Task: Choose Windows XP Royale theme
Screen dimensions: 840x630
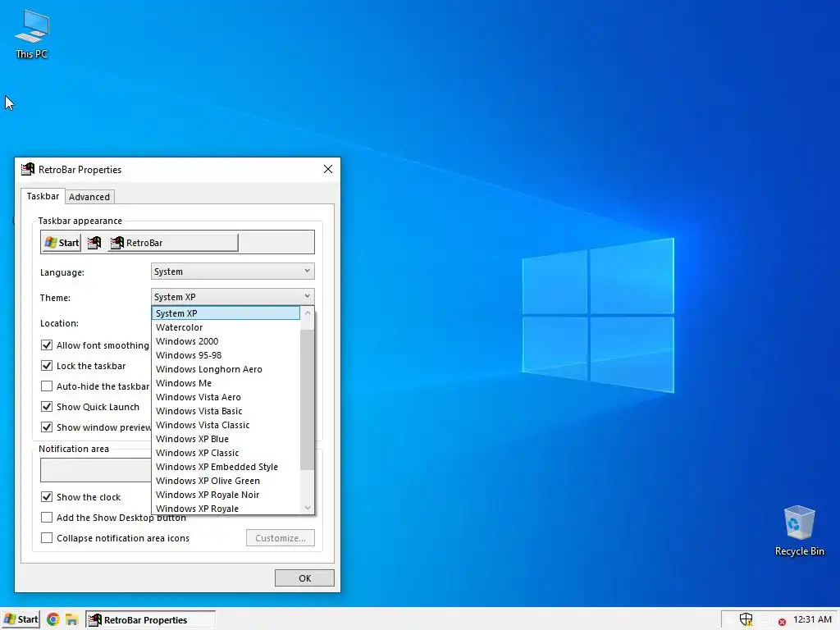Action: [226, 508]
